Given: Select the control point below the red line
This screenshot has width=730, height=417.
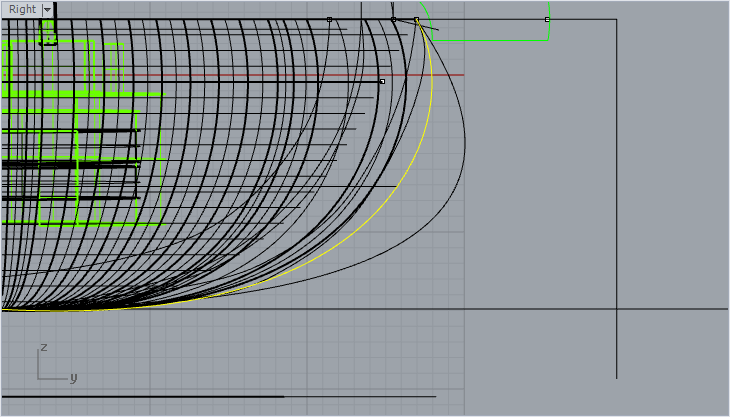Looking at the screenshot, I should pos(382,81).
